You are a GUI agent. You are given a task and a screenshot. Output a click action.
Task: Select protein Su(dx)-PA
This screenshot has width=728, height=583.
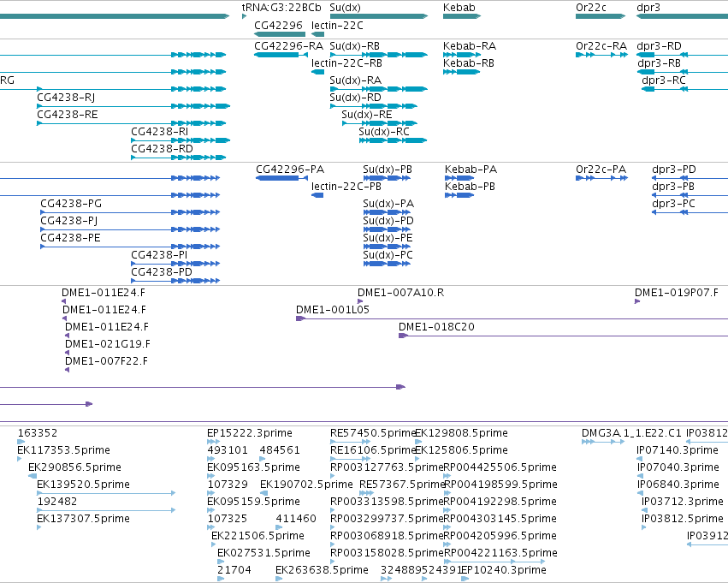coord(387,212)
